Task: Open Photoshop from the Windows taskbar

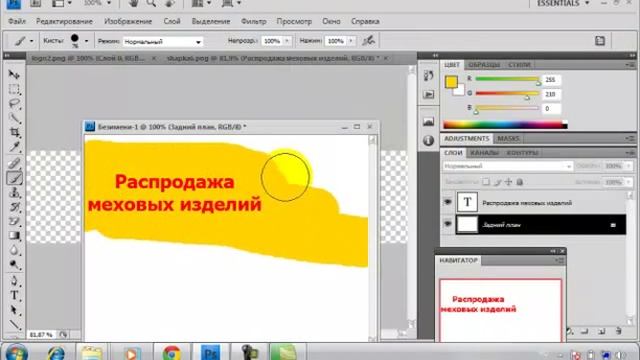Action: (x=211, y=352)
